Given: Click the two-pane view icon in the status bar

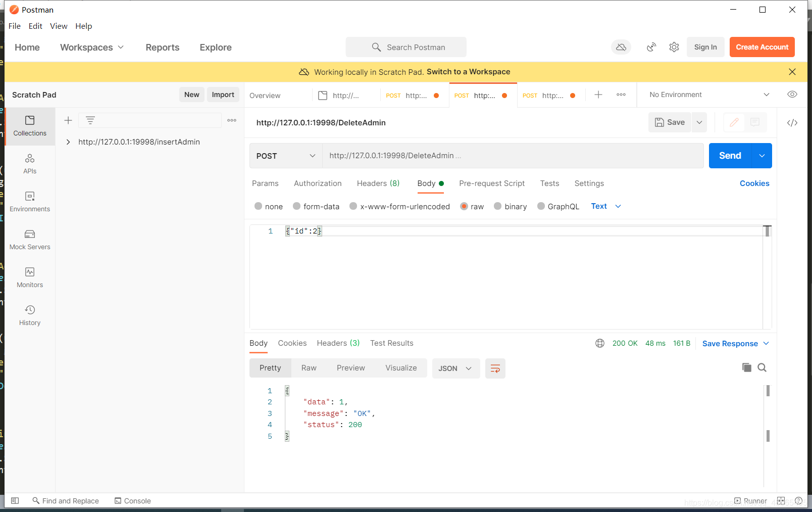Looking at the screenshot, I should point(781,501).
